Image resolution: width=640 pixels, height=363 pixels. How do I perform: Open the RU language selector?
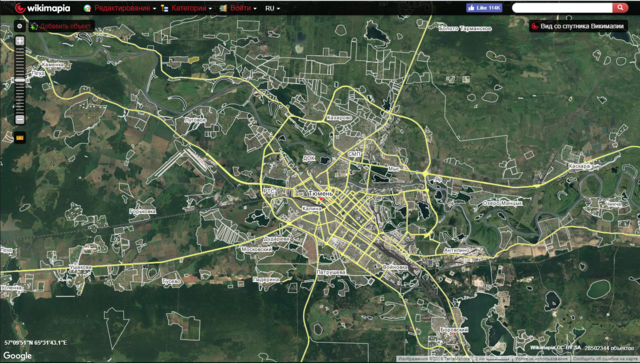(273, 8)
